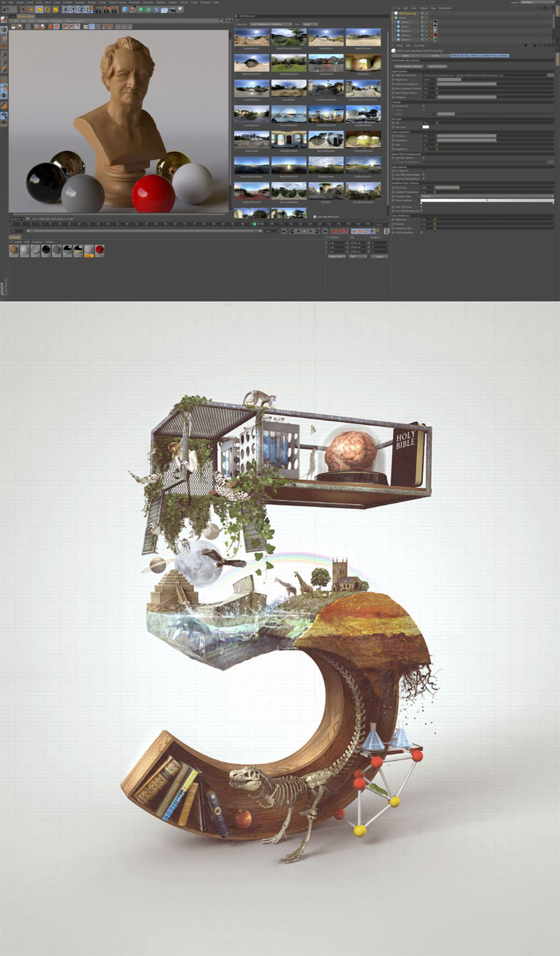The image size is (560, 956).
Task: Toggle HDR Studio Rig render visibility checkmark
Action: click(x=426, y=13)
